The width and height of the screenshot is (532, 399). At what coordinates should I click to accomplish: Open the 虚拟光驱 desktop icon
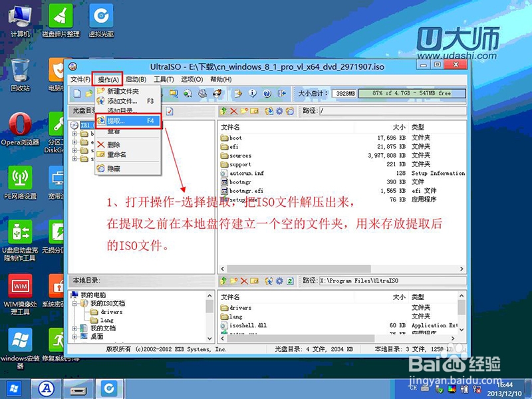101,21
